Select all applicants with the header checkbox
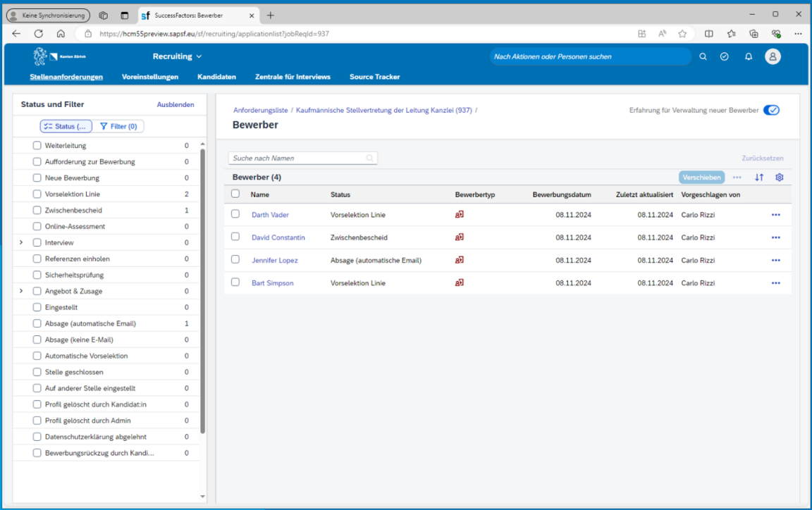The image size is (812, 510). (235, 194)
